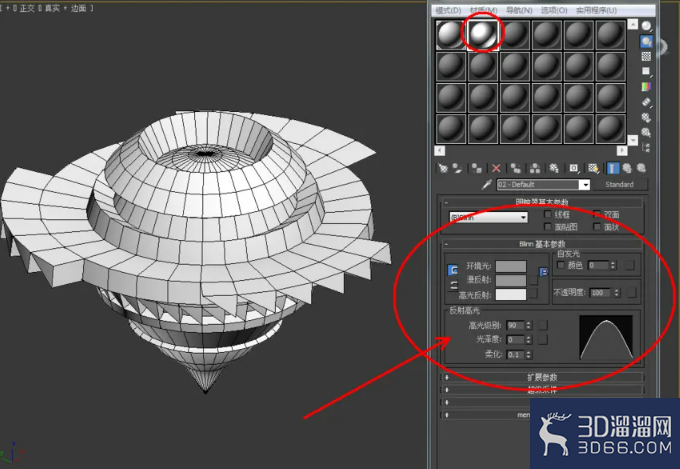Viewport: 680px width, 469px height.
Task: Click the Make Preview filmstrip icon
Action: coord(646,102)
